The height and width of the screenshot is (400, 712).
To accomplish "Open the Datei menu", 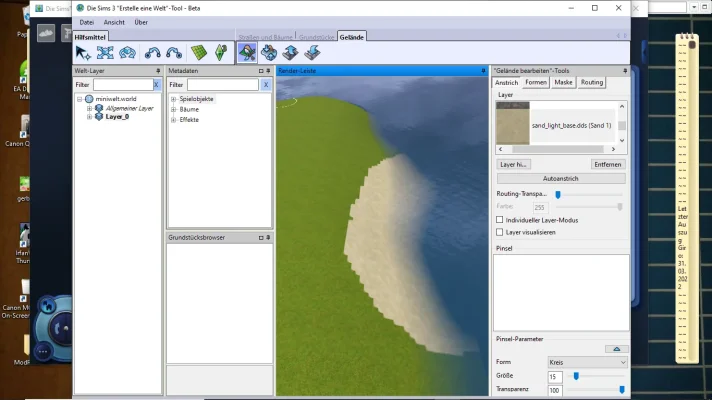I will [87, 22].
